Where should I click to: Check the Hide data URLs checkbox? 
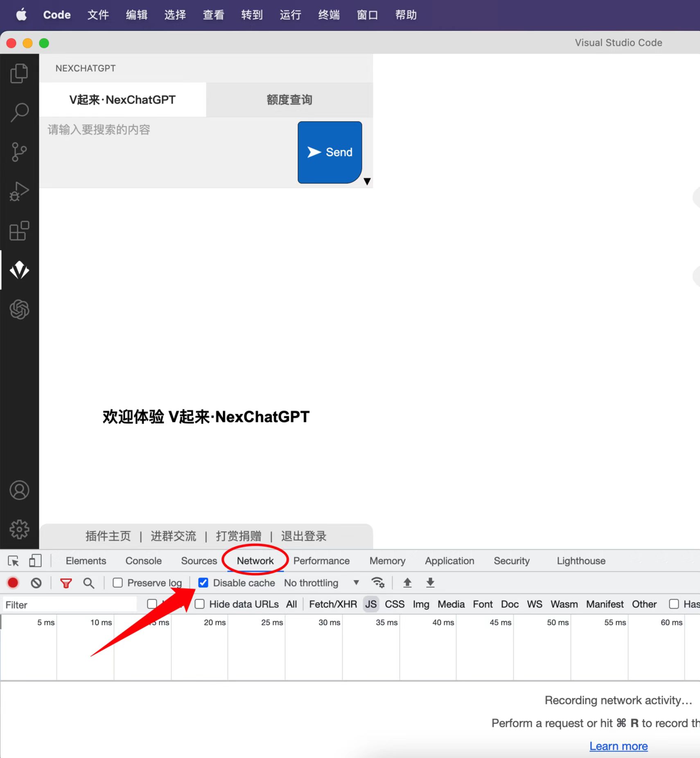(x=200, y=604)
